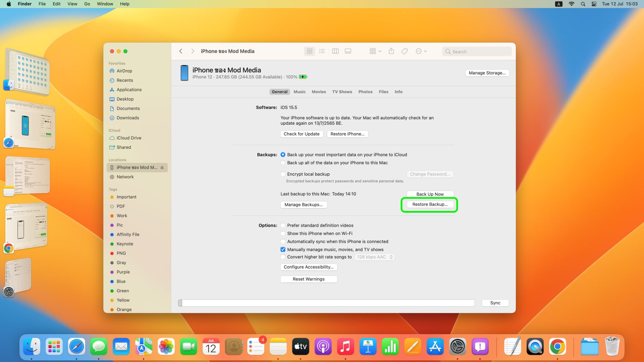Expand the action (ellipsis) menu dropdown

click(421, 51)
